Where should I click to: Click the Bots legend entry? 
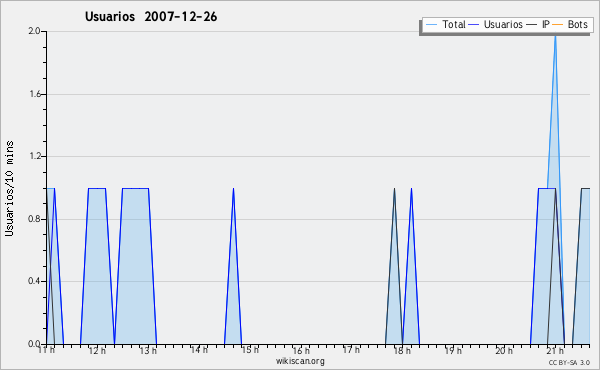click(570, 24)
